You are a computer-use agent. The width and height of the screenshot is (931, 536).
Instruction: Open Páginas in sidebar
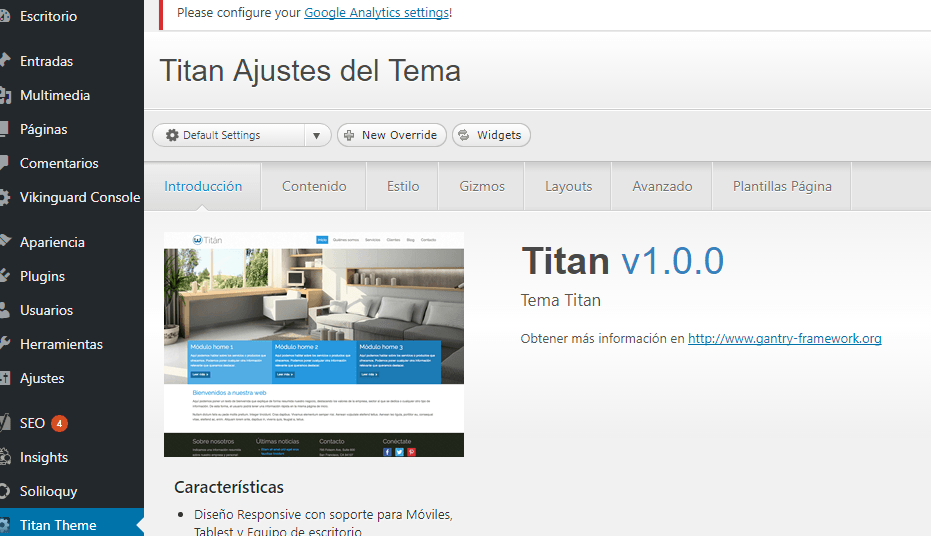(x=43, y=129)
